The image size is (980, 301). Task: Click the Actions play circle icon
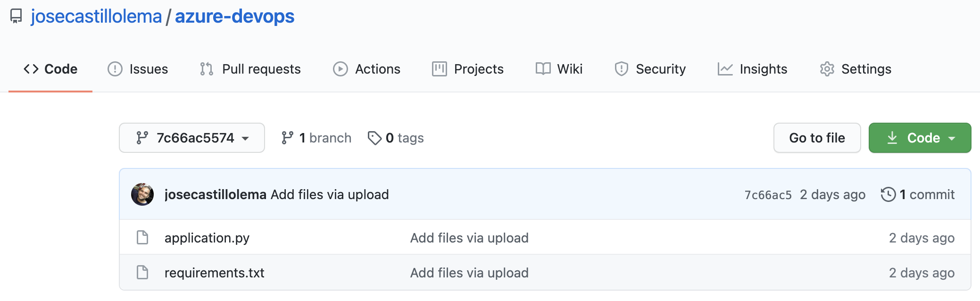pyautogui.click(x=341, y=69)
